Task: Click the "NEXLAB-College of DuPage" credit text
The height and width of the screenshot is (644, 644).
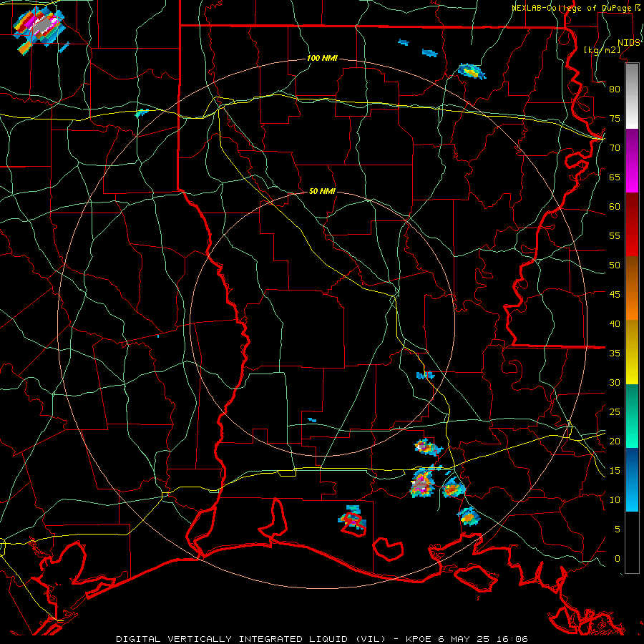Action: coord(572,8)
